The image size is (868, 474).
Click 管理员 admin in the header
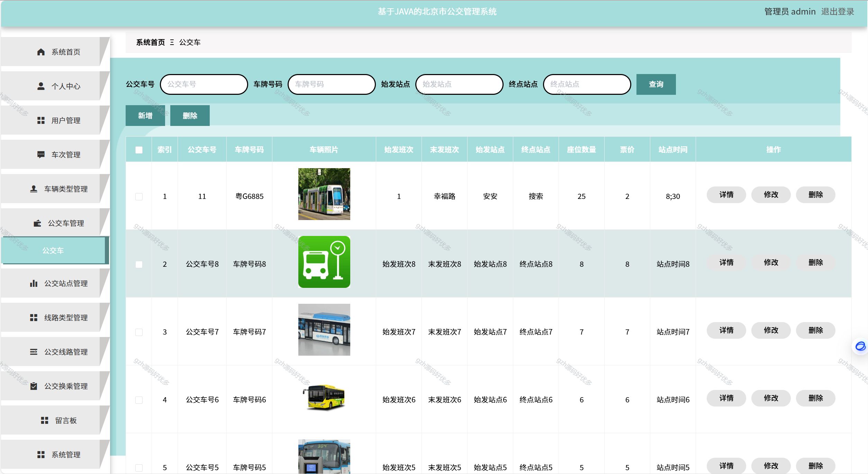click(x=790, y=11)
